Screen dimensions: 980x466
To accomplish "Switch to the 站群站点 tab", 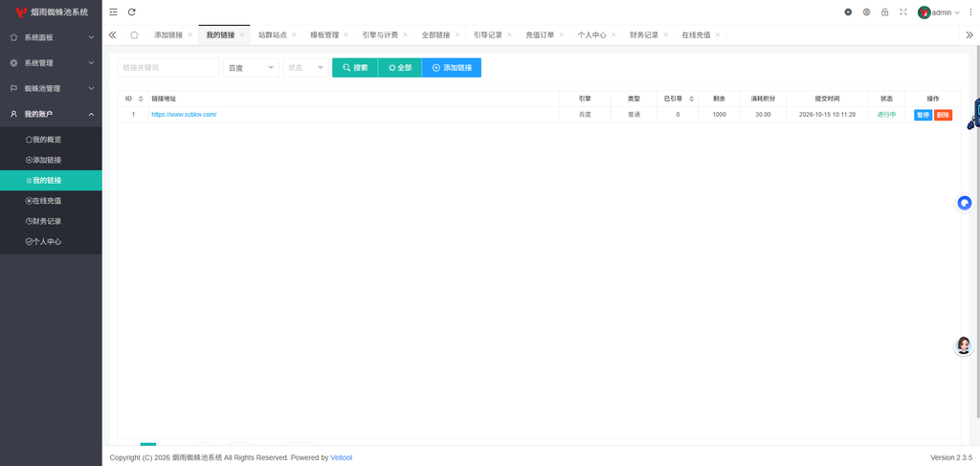I will pyautogui.click(x=273, y=35).
